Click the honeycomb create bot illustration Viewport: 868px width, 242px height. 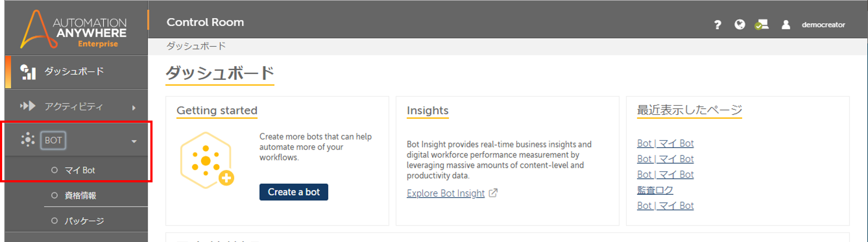(207, 160)
